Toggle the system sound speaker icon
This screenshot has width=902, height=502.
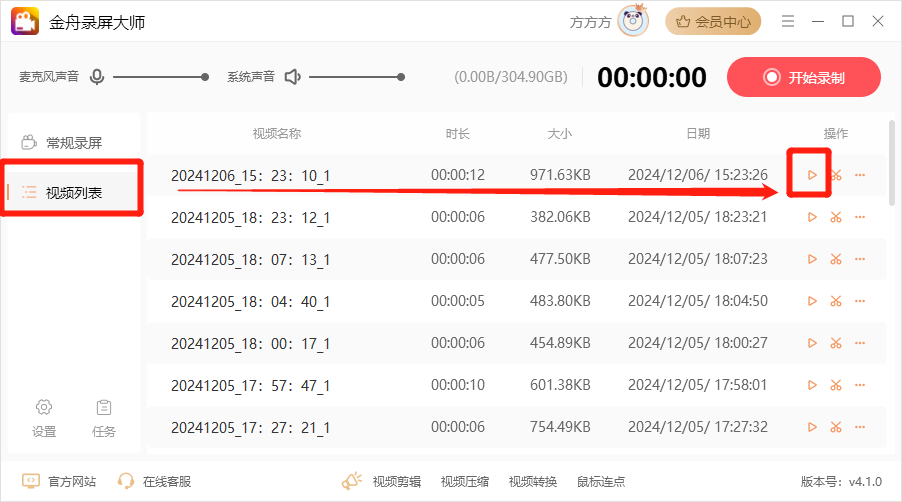293,77
